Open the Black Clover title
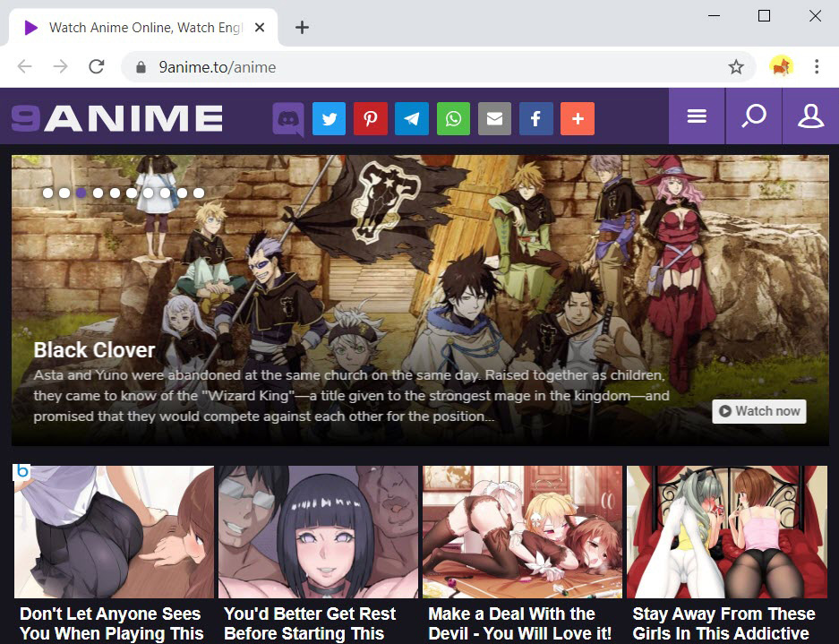The width and height of the screenshot is (839, 644). (x=94, y=350)
